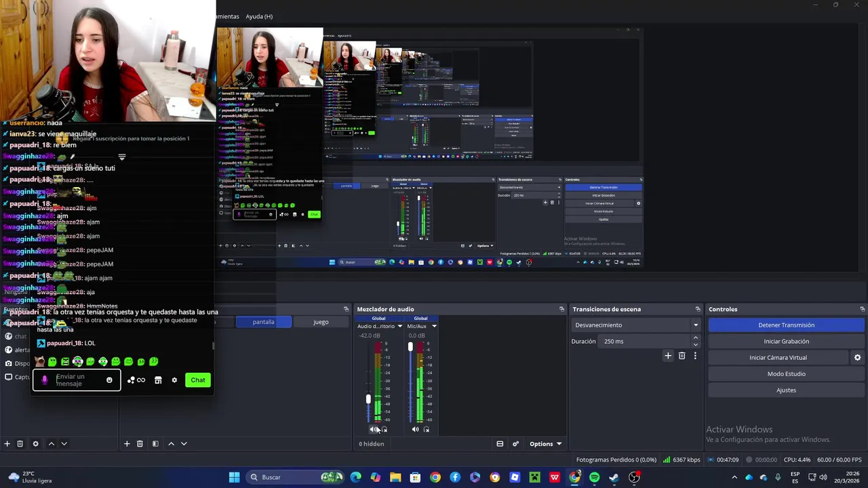Switch audio mixer layout icon

click(x=500, y=444)
